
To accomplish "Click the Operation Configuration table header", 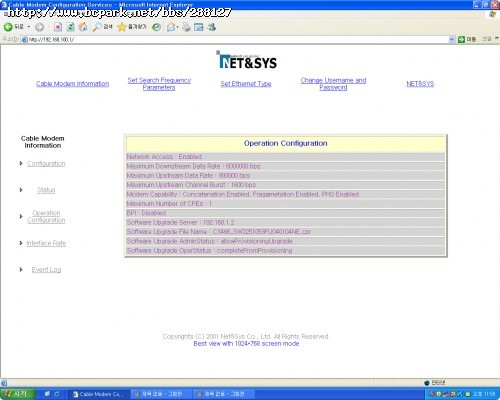I will (285, 144).
